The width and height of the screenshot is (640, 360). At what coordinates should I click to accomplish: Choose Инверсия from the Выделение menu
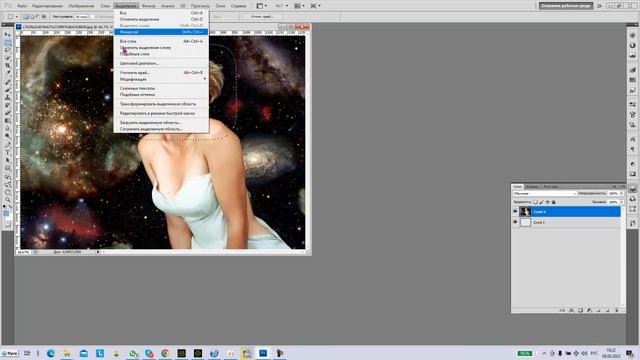tap(161, 32)
